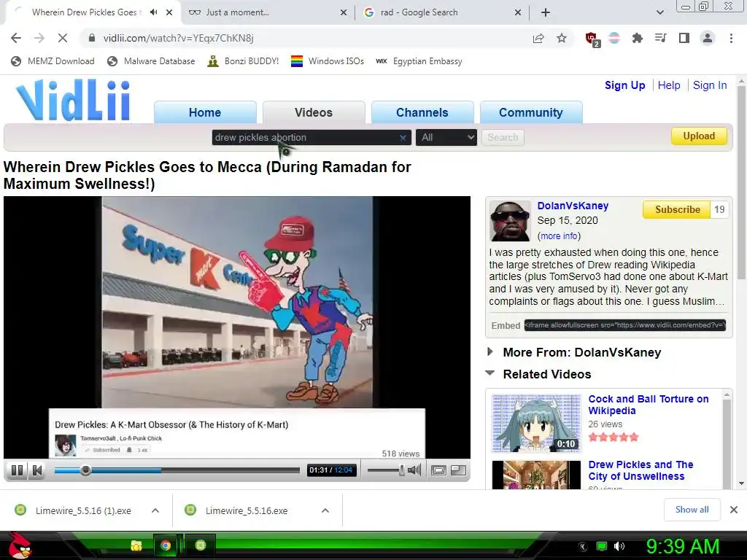
Task: Click the Sign In link
Action: 710,85
